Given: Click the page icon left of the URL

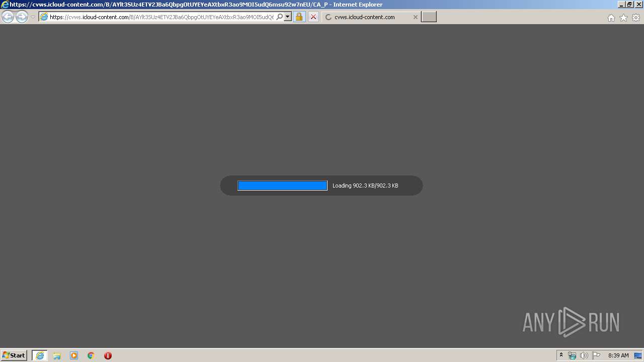Looking at the screenshot, I should 44,17.
